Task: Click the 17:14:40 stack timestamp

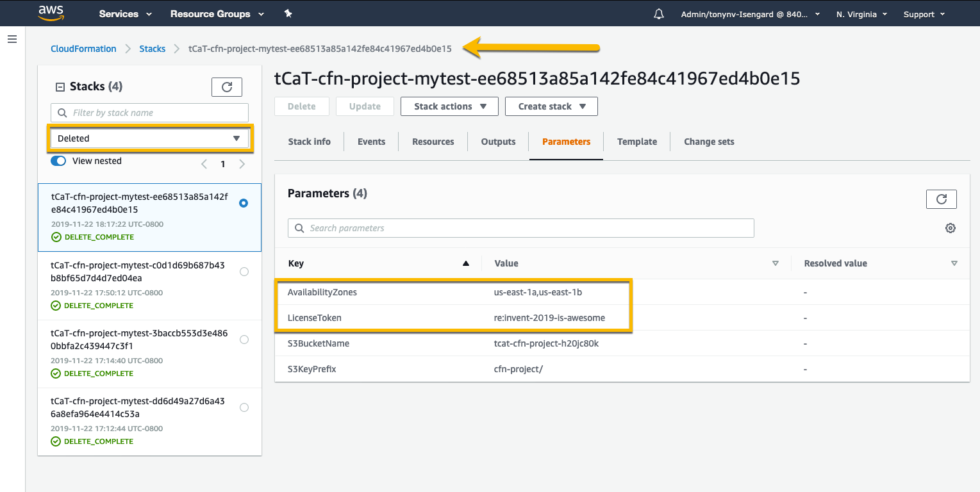Action: coord(107,361)
